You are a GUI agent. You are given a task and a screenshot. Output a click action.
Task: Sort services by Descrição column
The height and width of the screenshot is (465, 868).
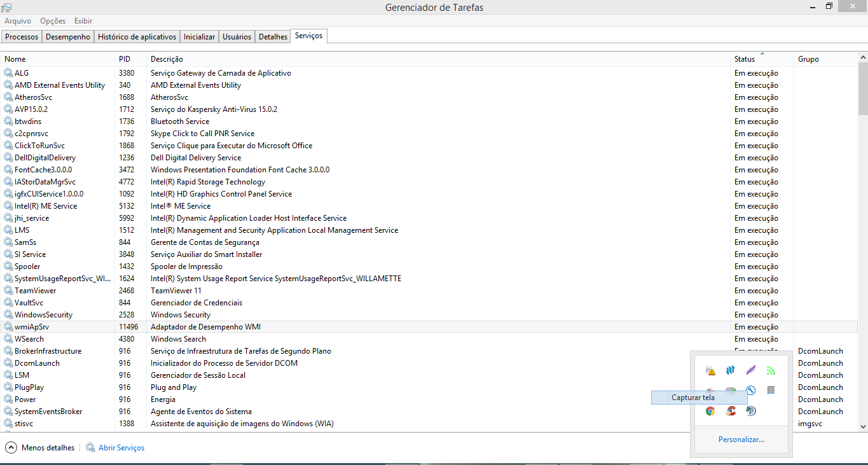click(439, 59)
